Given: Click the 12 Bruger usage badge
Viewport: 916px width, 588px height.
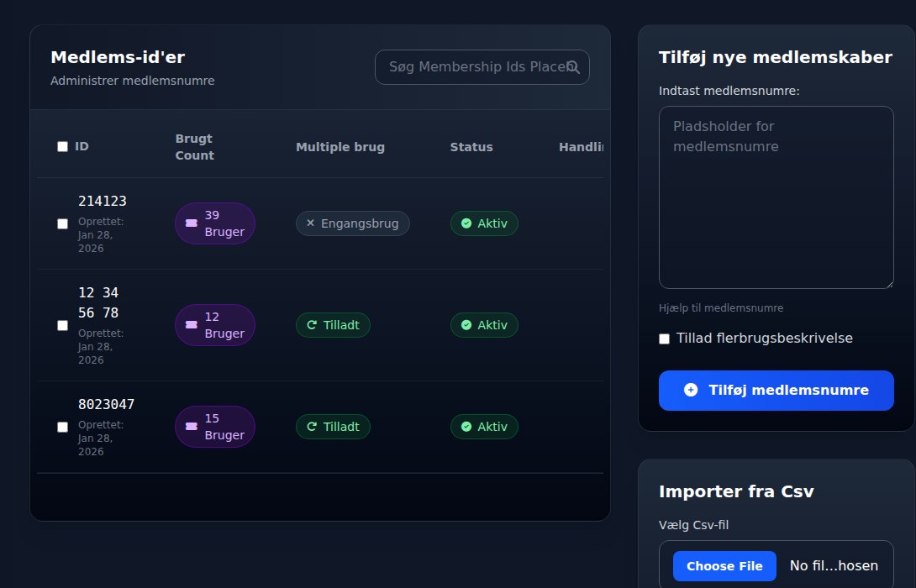Looking at the screenshot, I should coord(215,324).
